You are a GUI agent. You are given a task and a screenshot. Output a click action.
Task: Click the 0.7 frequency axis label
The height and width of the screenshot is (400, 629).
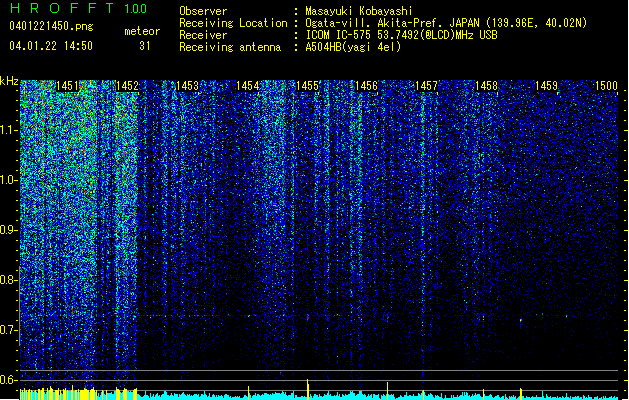(x=9, y=330)
